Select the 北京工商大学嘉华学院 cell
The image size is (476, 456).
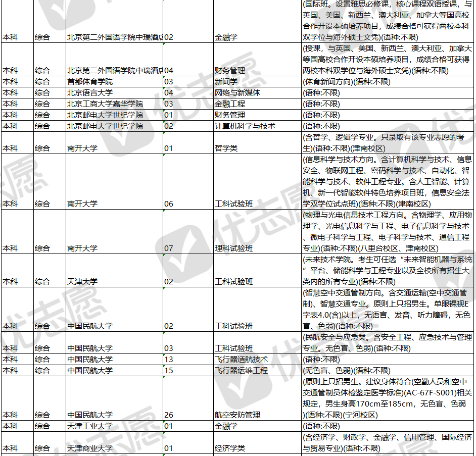(x=105, y=104)
